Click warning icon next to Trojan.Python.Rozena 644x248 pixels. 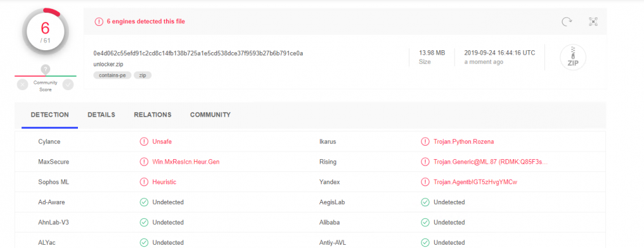pos(425,142)
